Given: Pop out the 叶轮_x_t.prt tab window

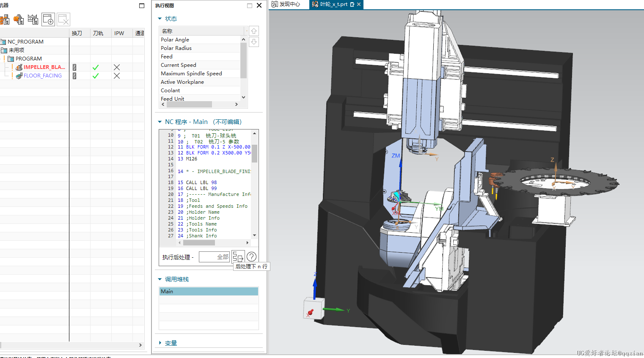Looking at the screenshot, I should tap(352, 4).
